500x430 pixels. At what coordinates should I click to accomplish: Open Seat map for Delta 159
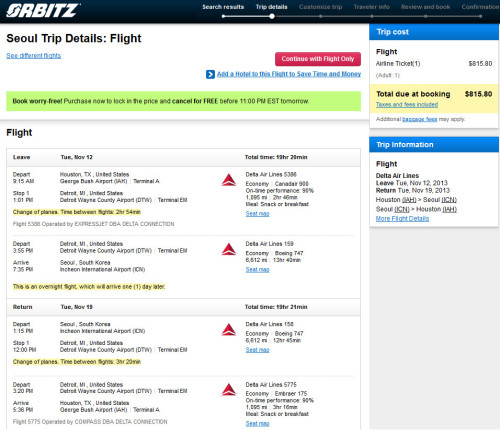[x=257, y=269]
